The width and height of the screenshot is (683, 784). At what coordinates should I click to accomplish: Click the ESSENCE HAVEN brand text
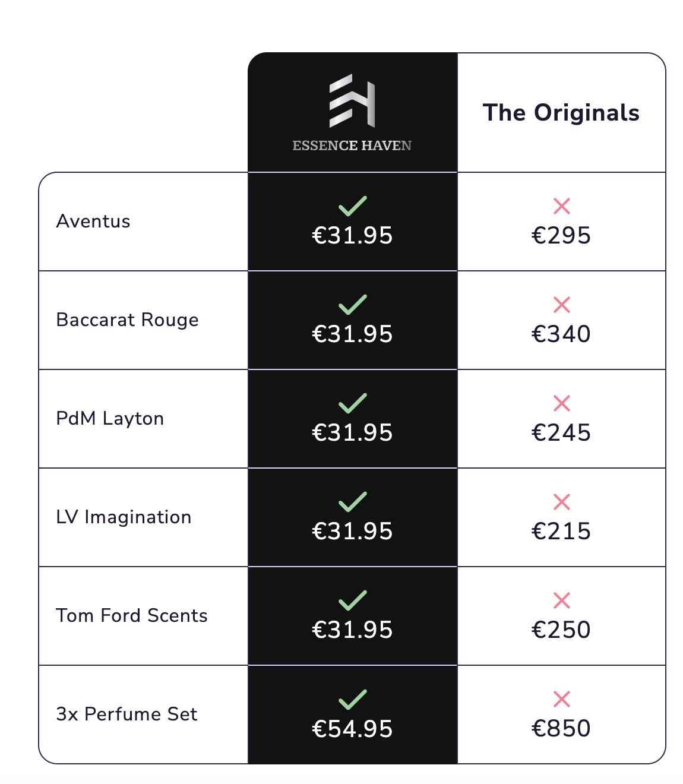352,146
